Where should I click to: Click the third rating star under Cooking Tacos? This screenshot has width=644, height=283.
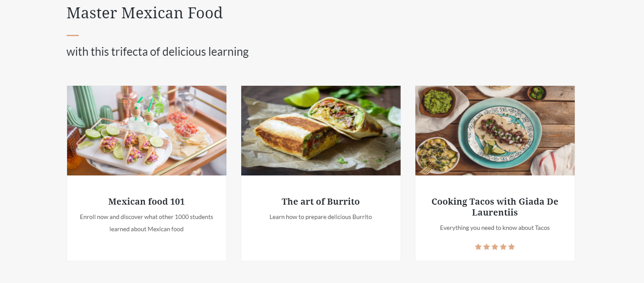click(x=495, y=247)
